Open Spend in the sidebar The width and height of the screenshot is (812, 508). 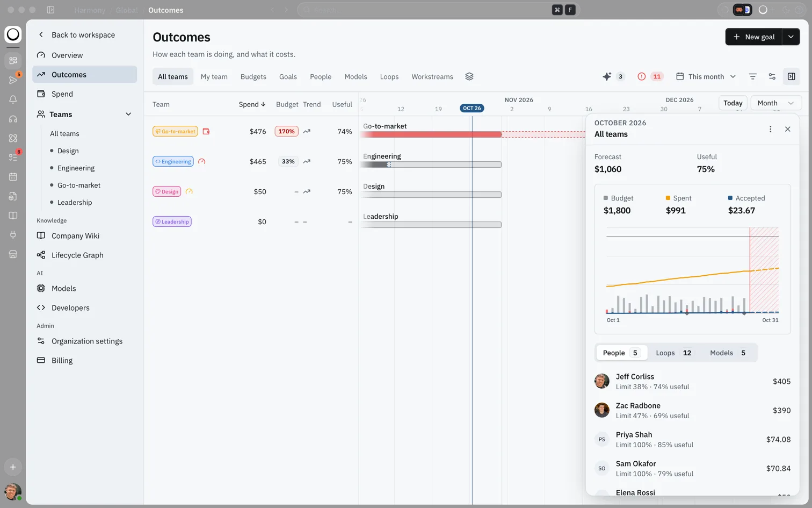click(x=85, y=94)
